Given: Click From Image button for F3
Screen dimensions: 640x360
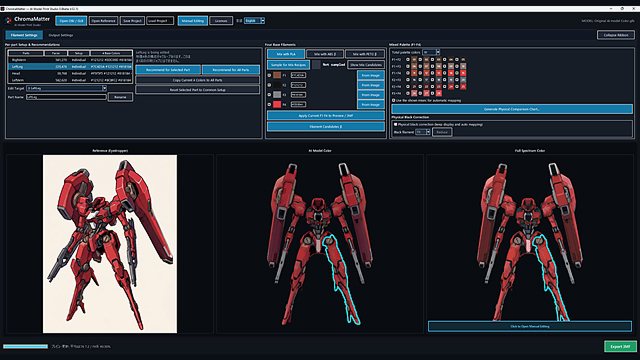Looking at the screenshot, I should (x=371, y=95).
